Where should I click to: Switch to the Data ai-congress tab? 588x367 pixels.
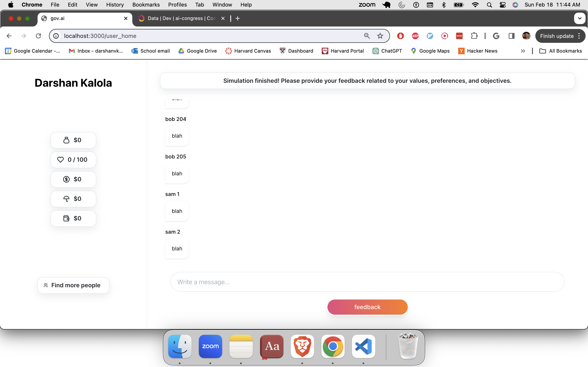click(181, 18)
